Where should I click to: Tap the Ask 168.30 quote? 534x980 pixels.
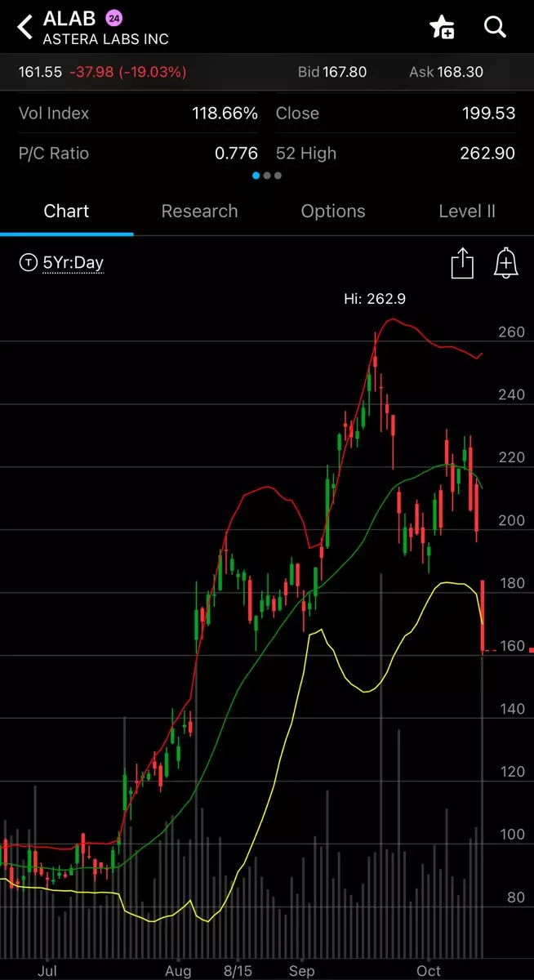pyautogui.click(x=446, y=72)
